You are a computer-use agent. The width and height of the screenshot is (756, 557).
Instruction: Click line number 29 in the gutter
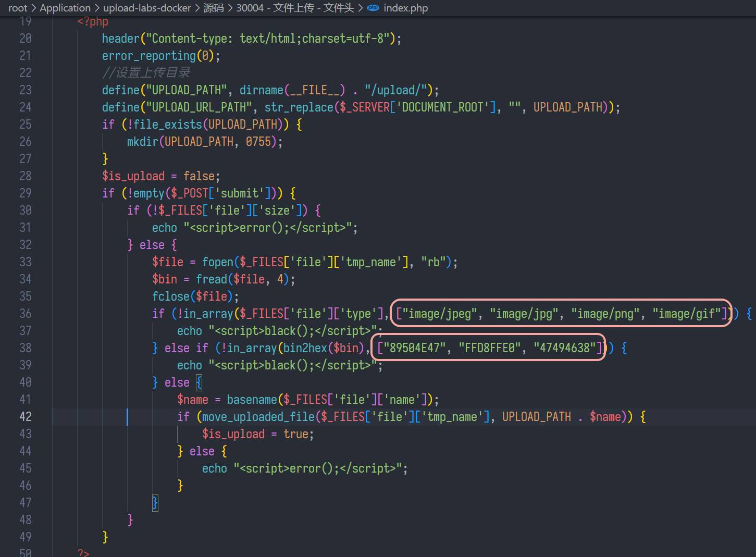pos(25,193)
